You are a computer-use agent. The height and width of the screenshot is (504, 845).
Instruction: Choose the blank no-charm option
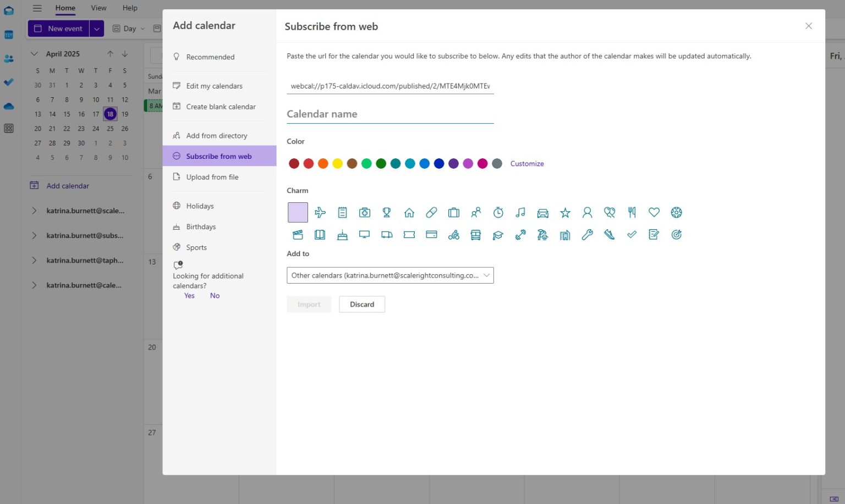298,212
